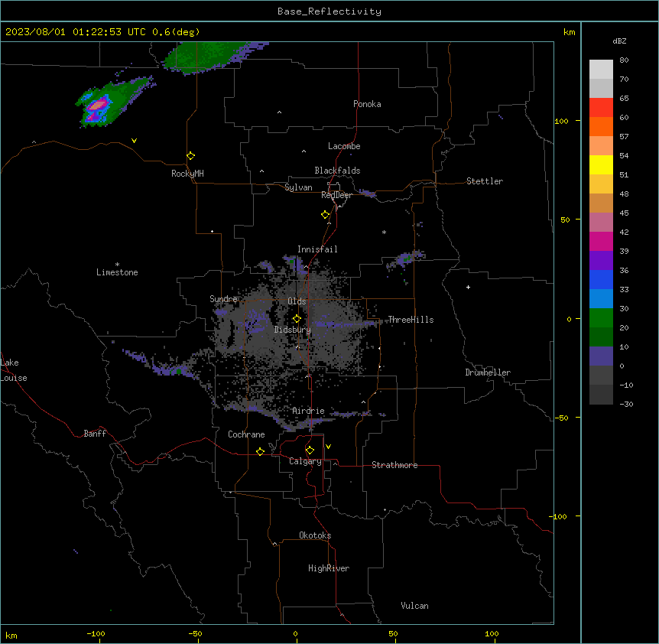The height and width of the screenshot is (644, 659).
Task: Click the 45 value in dBZ legend
Action: coord(624,213)
